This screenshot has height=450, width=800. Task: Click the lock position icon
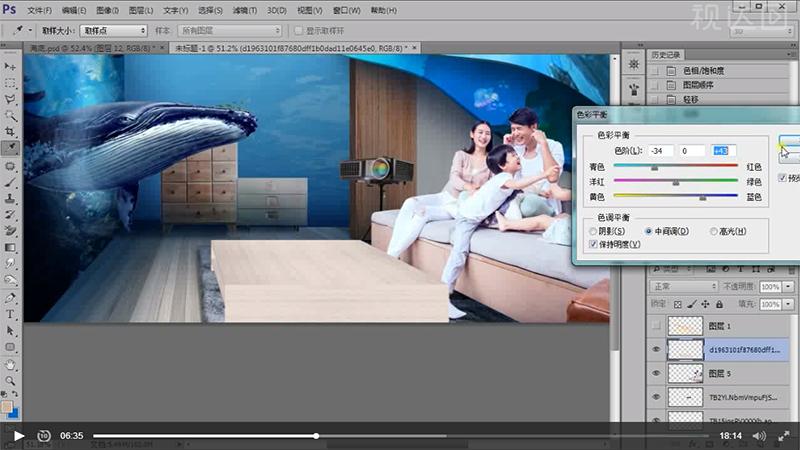[705, 305]
